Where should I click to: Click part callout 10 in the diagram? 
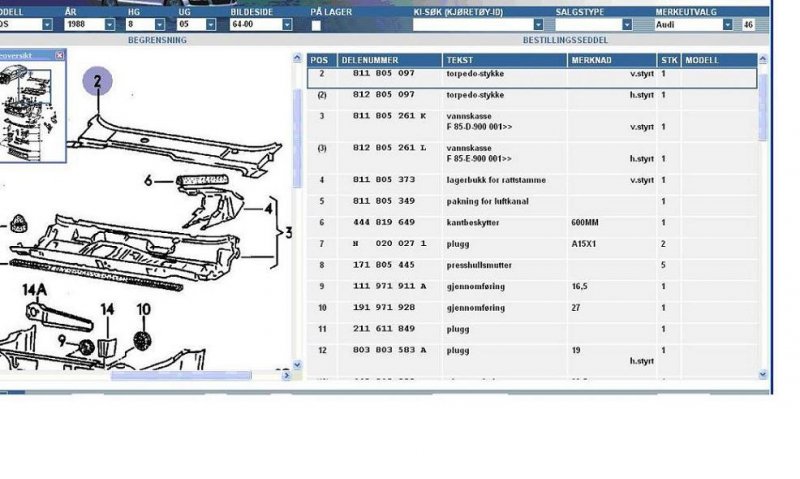[x=143, y=310]
